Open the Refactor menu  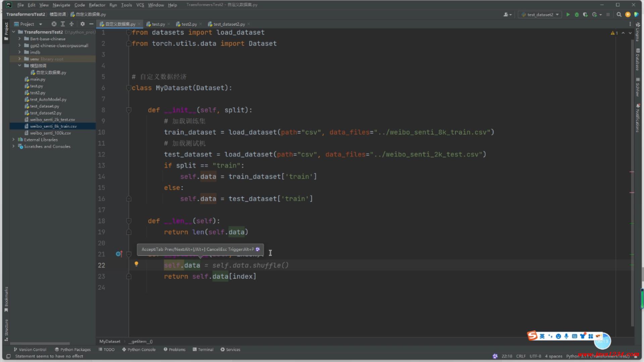click(x=97, y=5)
